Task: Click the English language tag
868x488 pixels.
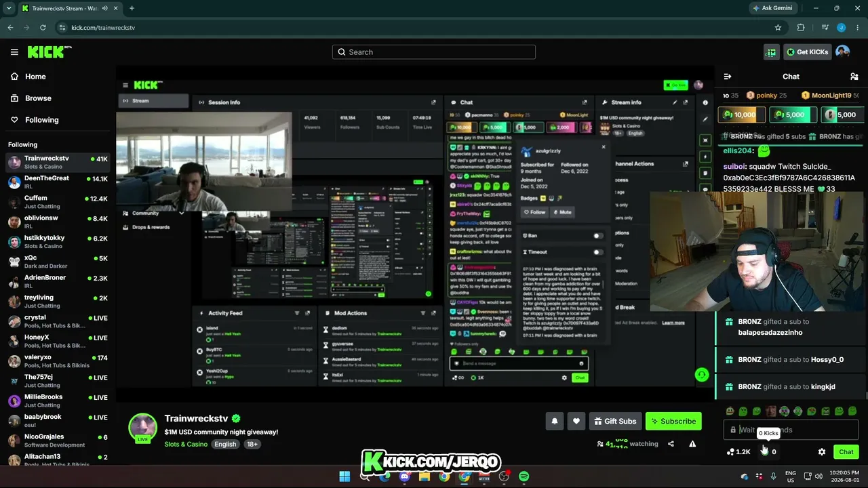Action: pyautogui.click(x=225, y=445)
